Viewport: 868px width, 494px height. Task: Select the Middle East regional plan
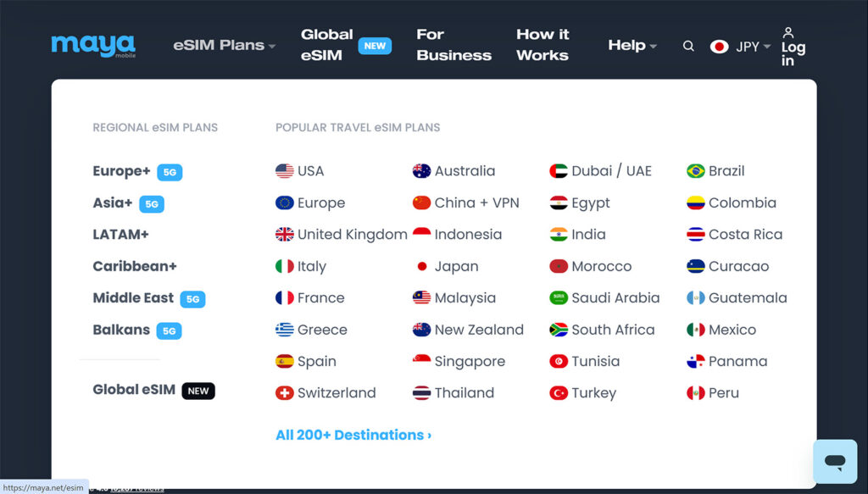point(133,298)
